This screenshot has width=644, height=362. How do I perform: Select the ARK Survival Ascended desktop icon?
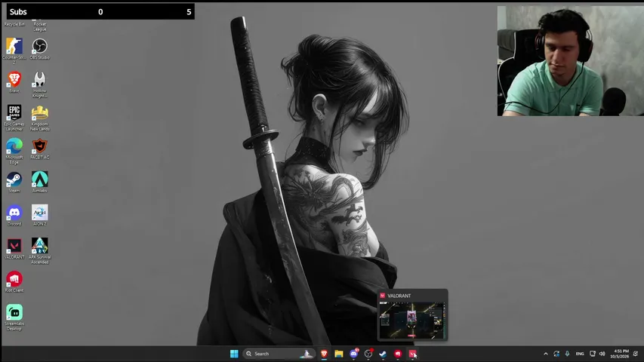40,251
